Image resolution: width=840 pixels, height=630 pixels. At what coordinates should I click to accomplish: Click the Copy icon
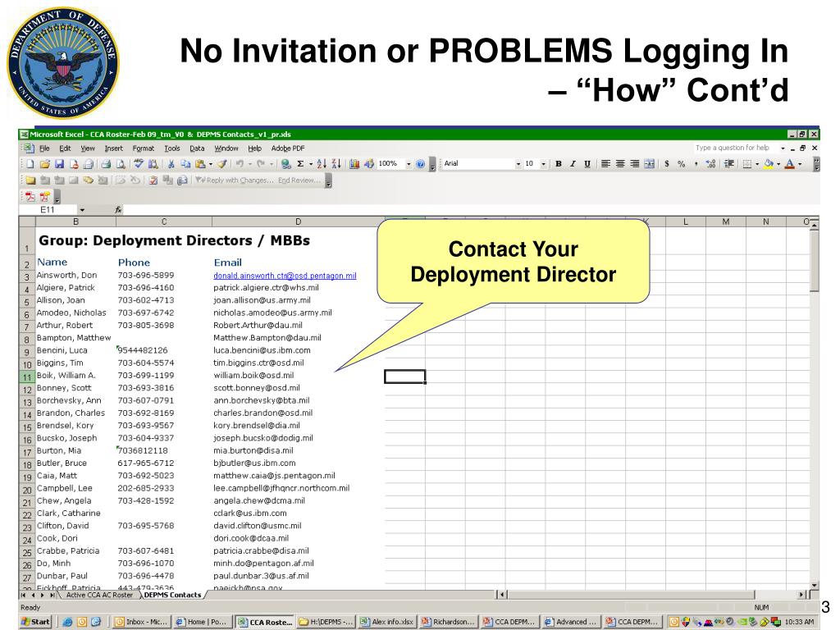185,164
